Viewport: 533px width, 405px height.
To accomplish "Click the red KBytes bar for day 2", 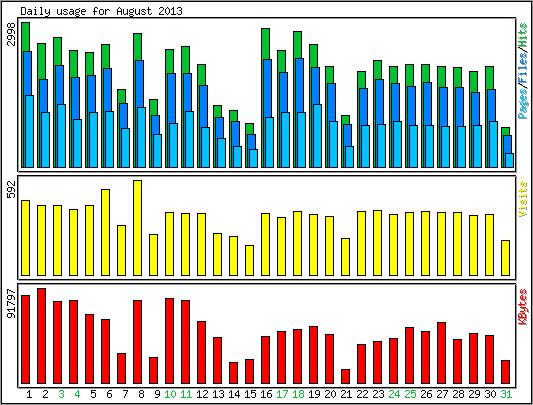I will click(x=41, y=336).
